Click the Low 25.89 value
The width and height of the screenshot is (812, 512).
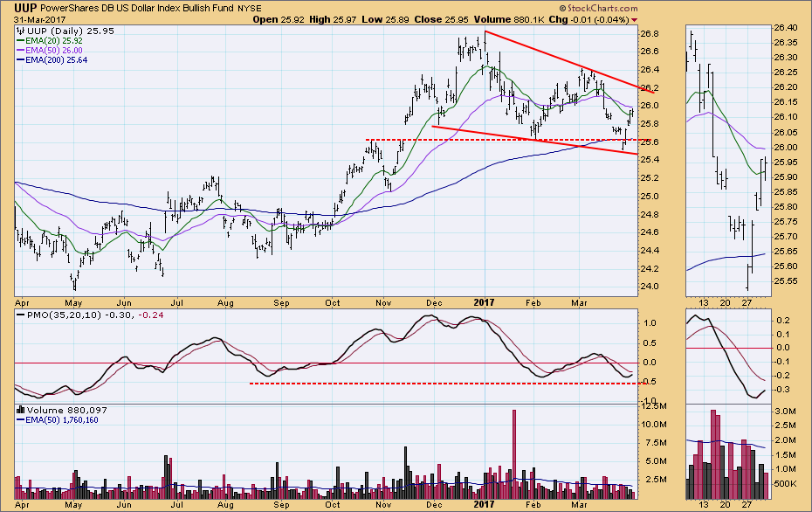pyautogui.click(x=385, y=20)
